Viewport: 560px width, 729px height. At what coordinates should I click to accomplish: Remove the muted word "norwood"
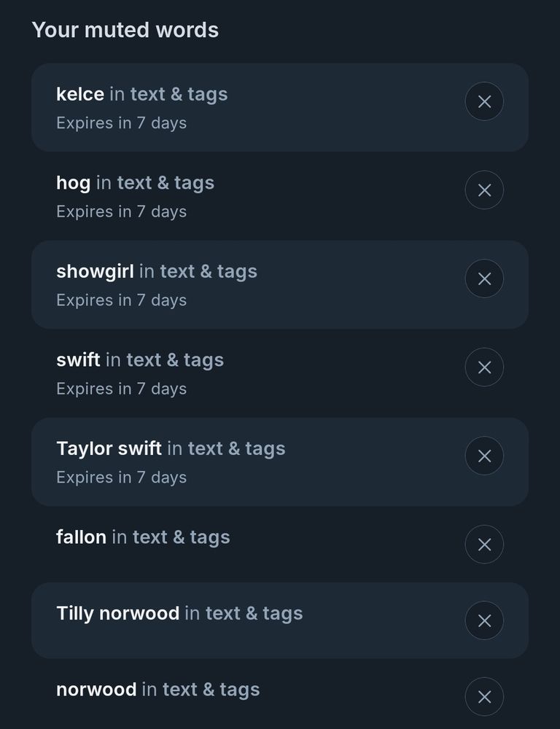click(484, 696)
